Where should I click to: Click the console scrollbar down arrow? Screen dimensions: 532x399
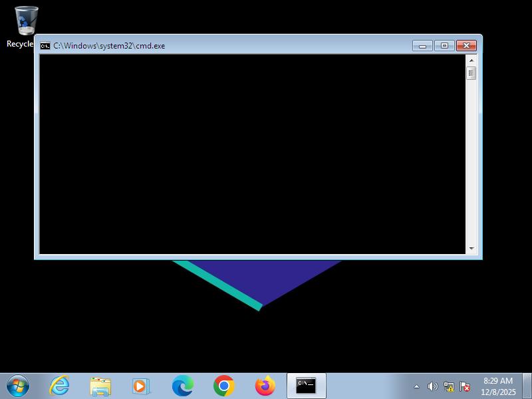point(471,249)
